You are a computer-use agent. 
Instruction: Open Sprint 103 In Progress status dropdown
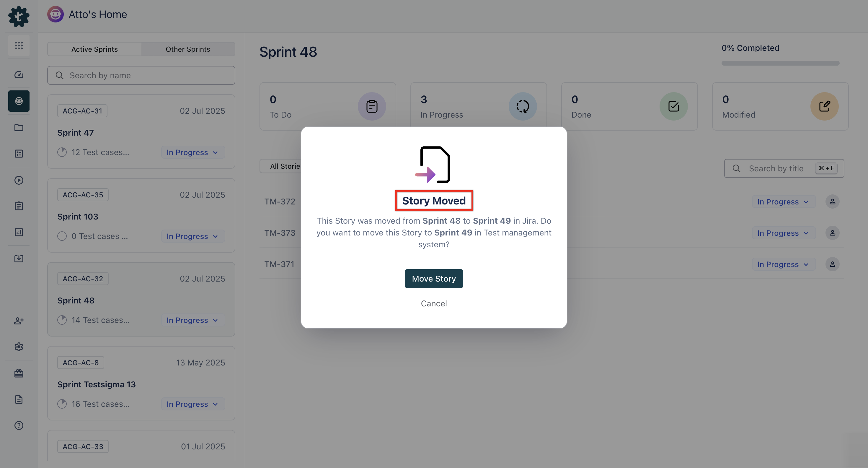(x=192, y=236)
